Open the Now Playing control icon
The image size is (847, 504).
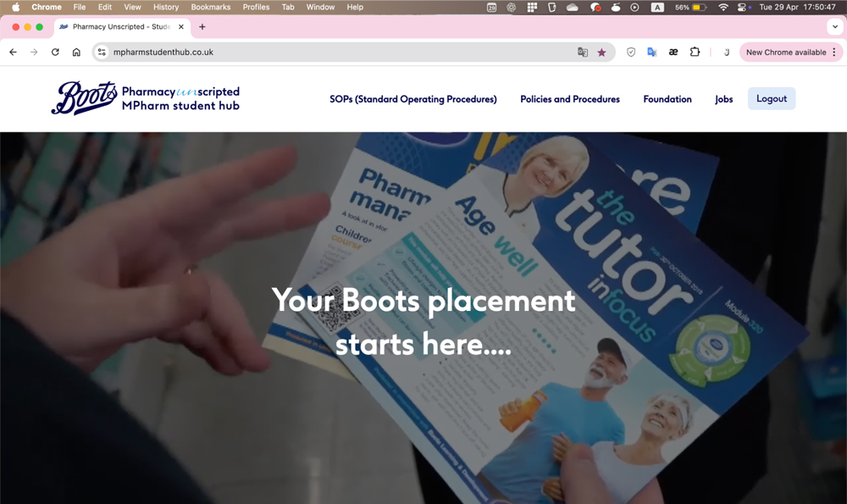(634, 7)
